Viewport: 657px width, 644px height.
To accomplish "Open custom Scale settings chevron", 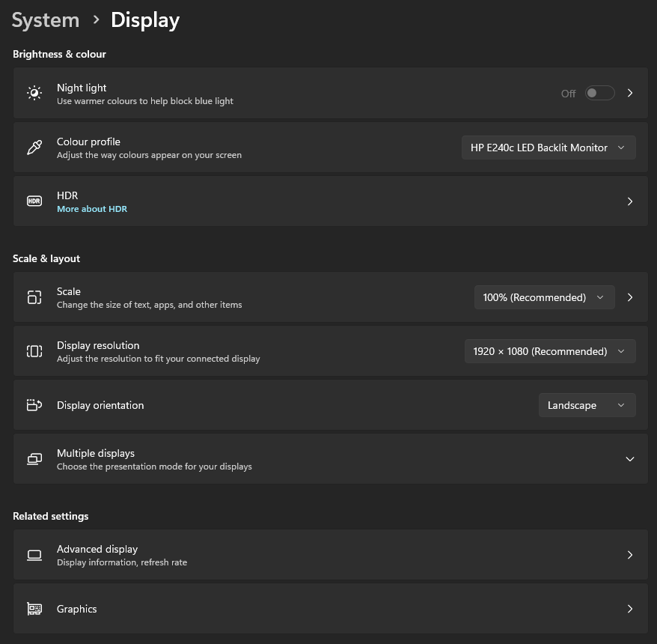I will click(x=630, y=297).
